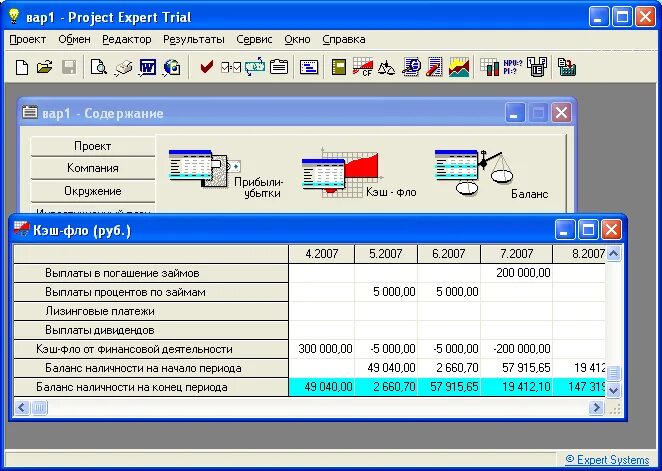Open the Справка menu
The width and height of the screenshot is (662, 471).
point(344,39)
